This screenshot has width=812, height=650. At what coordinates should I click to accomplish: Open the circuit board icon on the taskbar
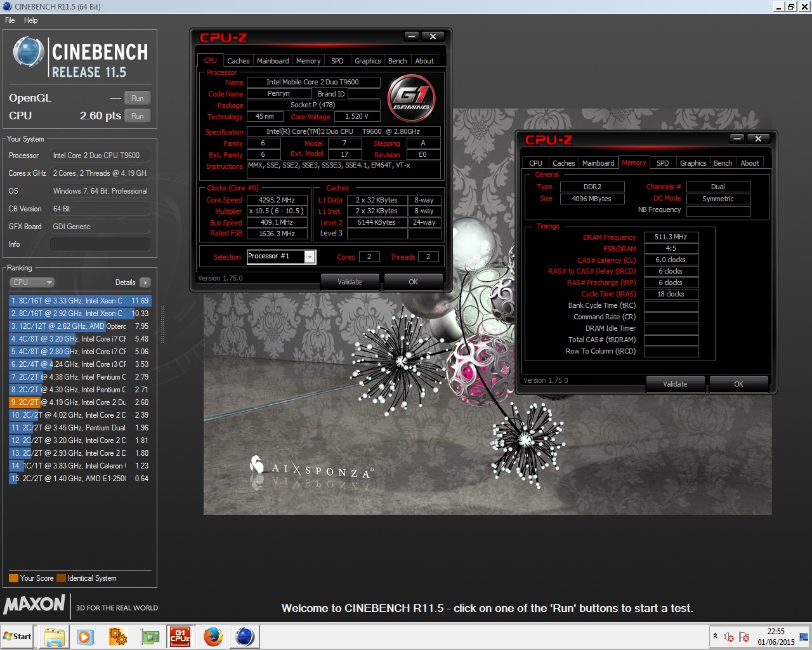point(150,637)
